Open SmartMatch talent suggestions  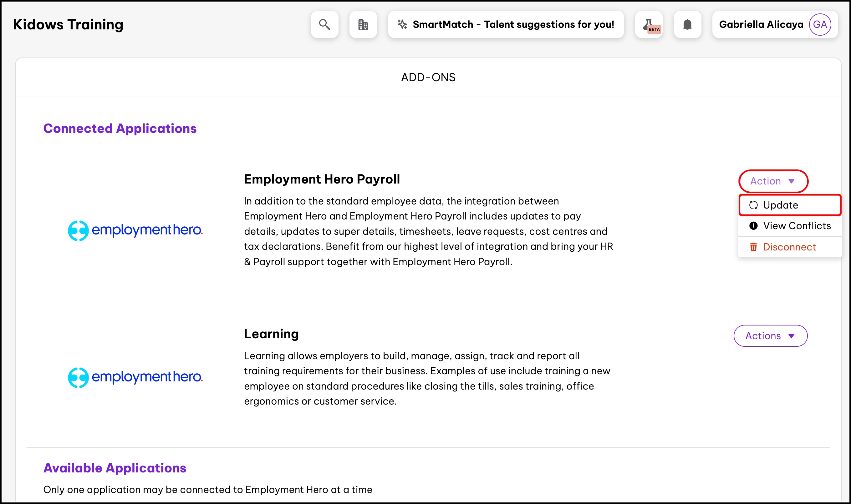click(x=513, y=24)
